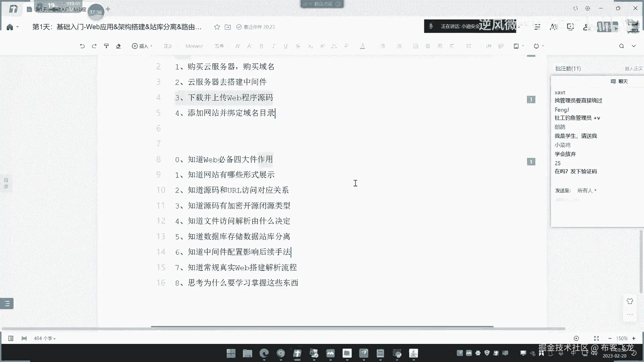Viewport: 644px width, 362px height.
Task: Click the 批注数(11) comments label
Action: pos(568,68)
